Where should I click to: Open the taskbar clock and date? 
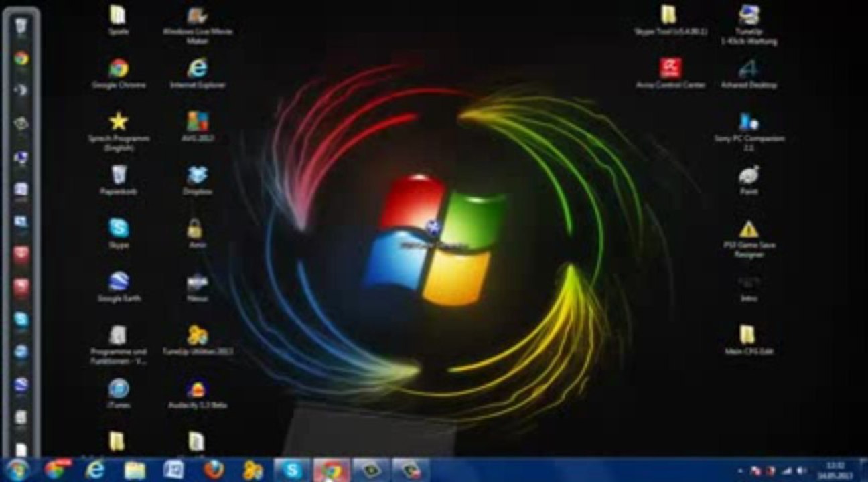coord(834,470)
